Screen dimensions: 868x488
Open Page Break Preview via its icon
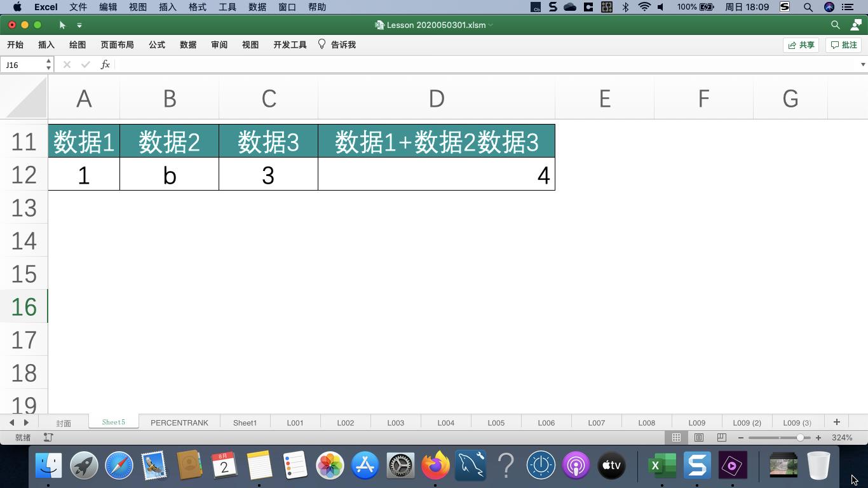pos(721,437)
